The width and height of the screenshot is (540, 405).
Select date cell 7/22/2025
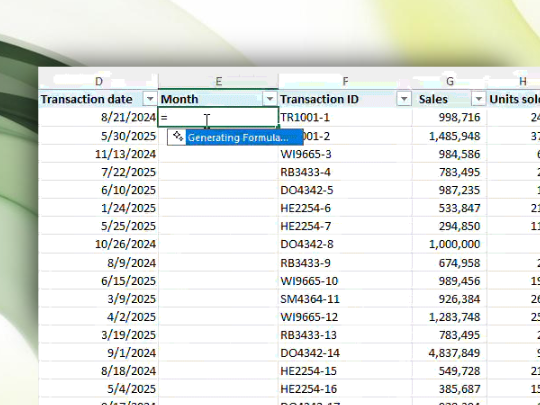click(98, 172)
